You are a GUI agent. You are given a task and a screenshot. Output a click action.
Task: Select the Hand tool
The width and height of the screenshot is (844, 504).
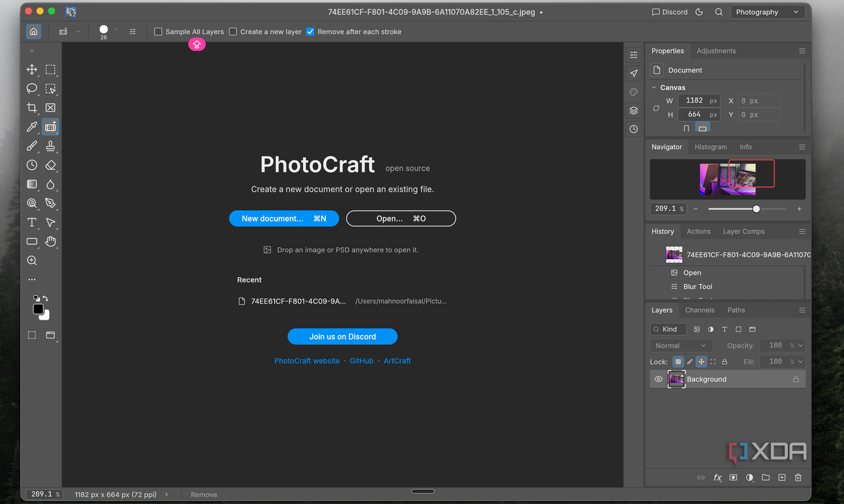coord(51,242)
